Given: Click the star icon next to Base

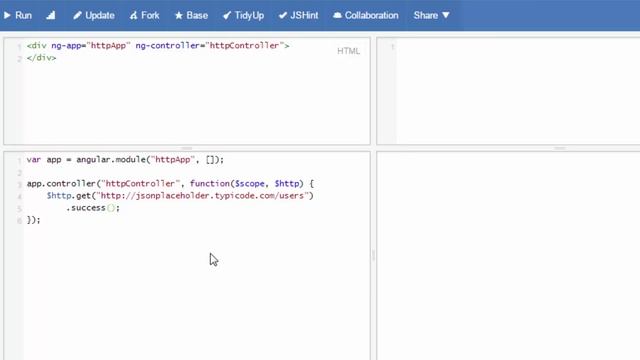Looking at the screenshot, I should [179, 16].
